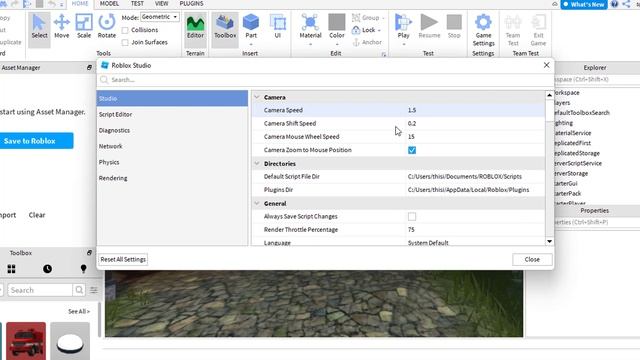
Task: Expand the Edit group launcher arrow
Action: click(x=384, y=54)
